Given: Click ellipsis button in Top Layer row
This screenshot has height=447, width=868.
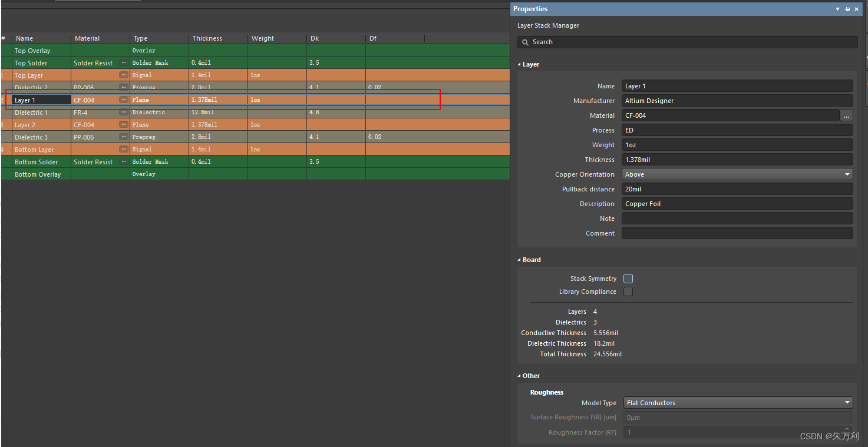Looking at the screenshot, I should pyautogui.click(x=123, y=75).
